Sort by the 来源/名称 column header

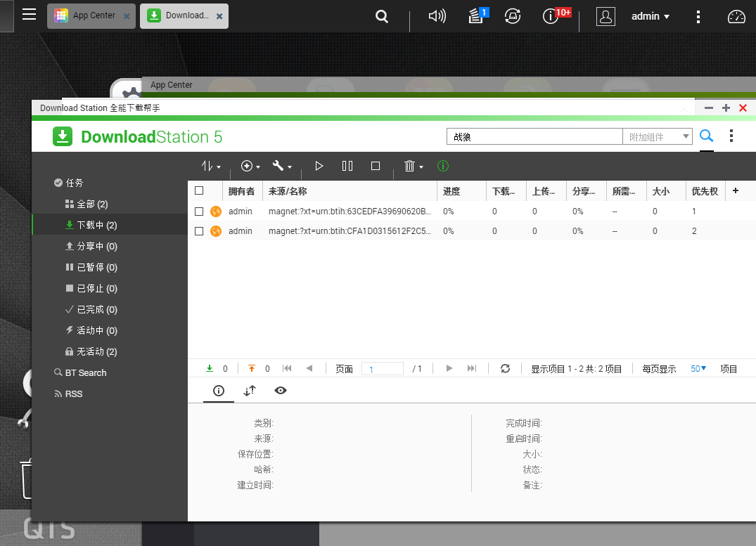pyautogui.click(x=350, y=191)
